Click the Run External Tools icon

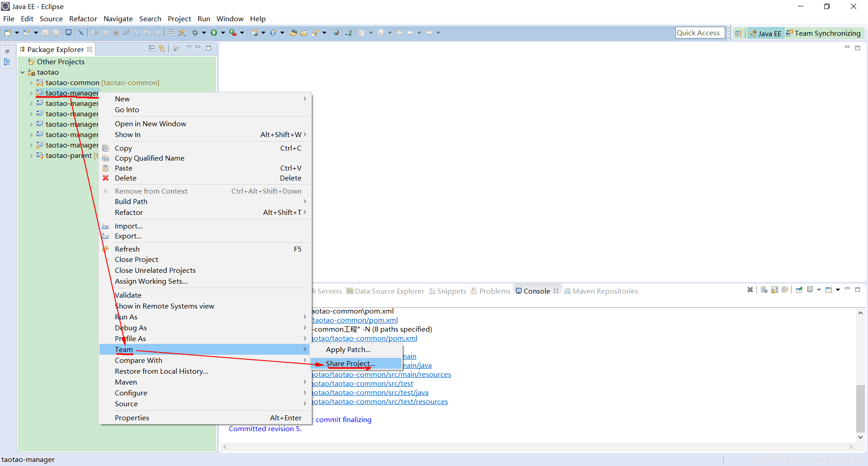[232, 33]
